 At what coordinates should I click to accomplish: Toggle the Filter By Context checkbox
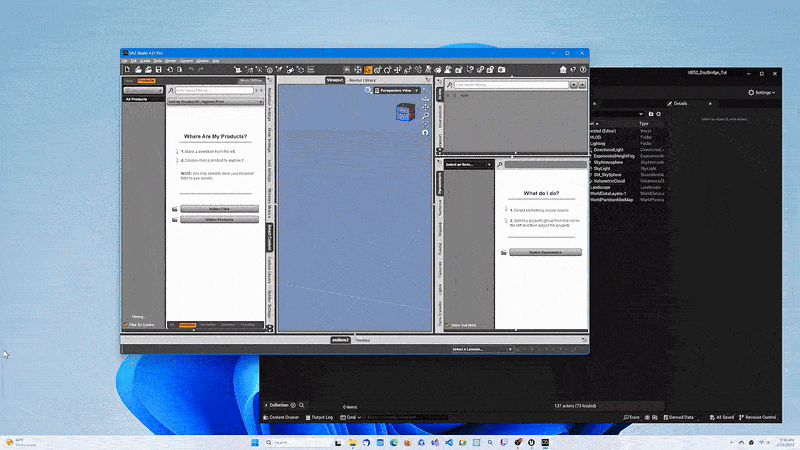[x=126, y=324]
